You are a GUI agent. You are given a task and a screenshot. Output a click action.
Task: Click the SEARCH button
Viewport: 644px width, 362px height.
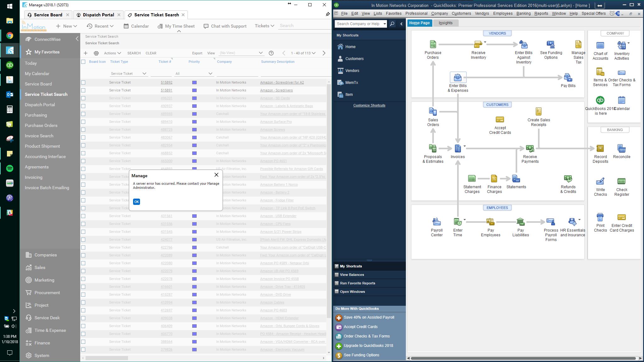(134, 53)
